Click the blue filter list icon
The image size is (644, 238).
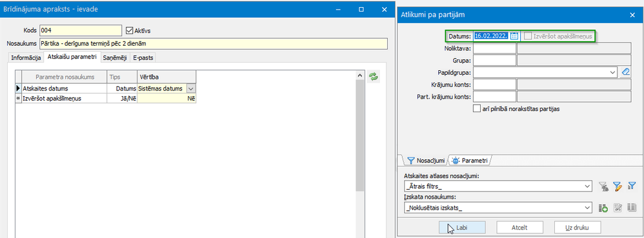[632, 186]
